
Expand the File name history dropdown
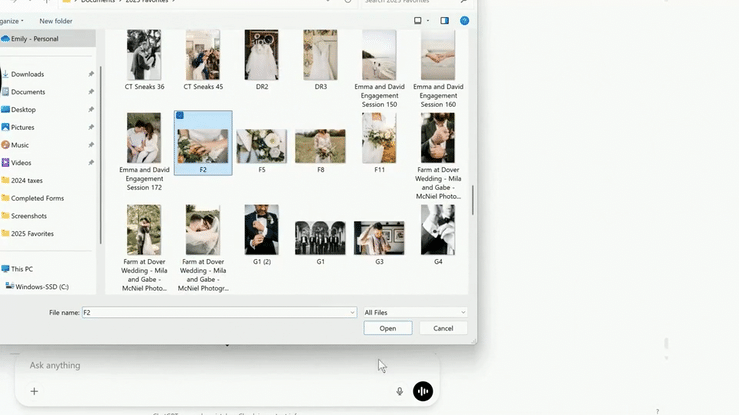tap(352, 312)
